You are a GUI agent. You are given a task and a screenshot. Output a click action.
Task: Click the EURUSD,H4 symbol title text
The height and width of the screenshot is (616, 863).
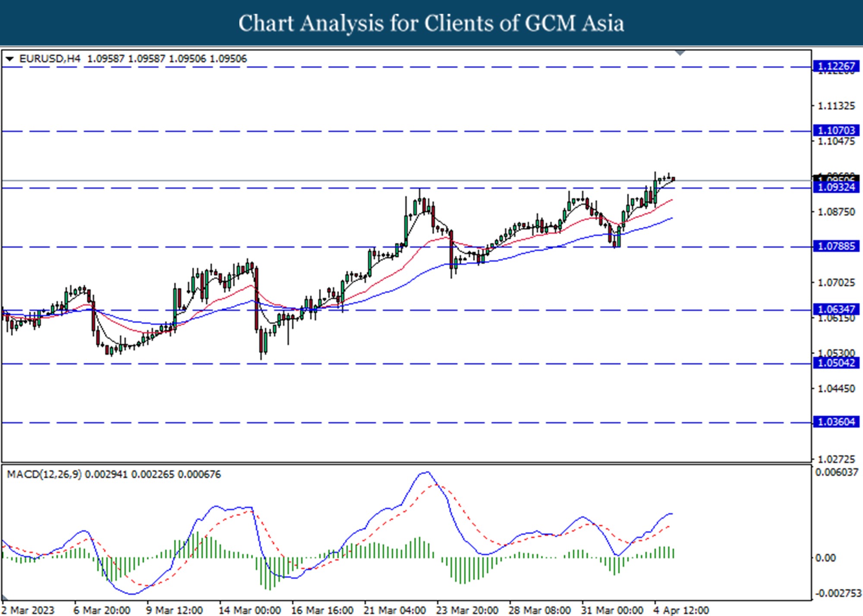[50, 59]
